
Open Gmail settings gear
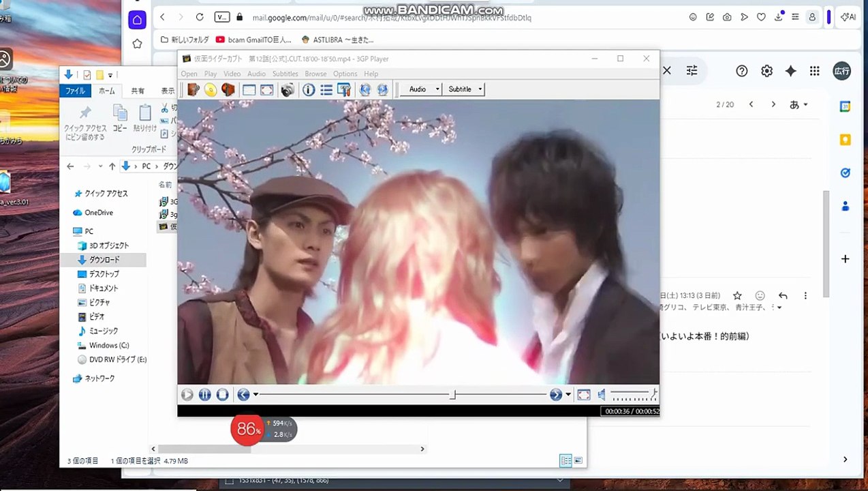[766, 71]
